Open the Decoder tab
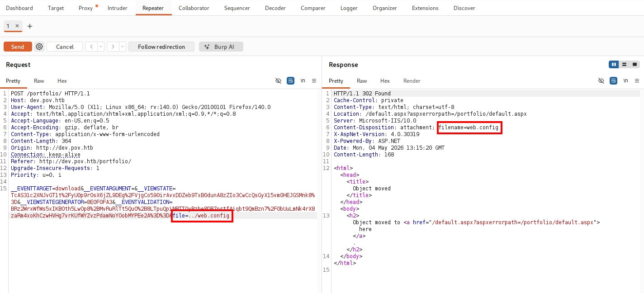 pos(275,8)
